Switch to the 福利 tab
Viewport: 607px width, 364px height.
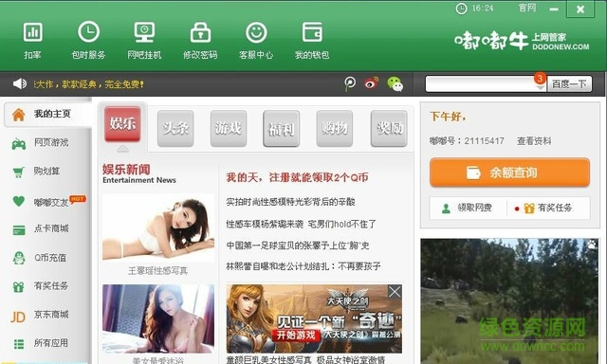[281, 128]
